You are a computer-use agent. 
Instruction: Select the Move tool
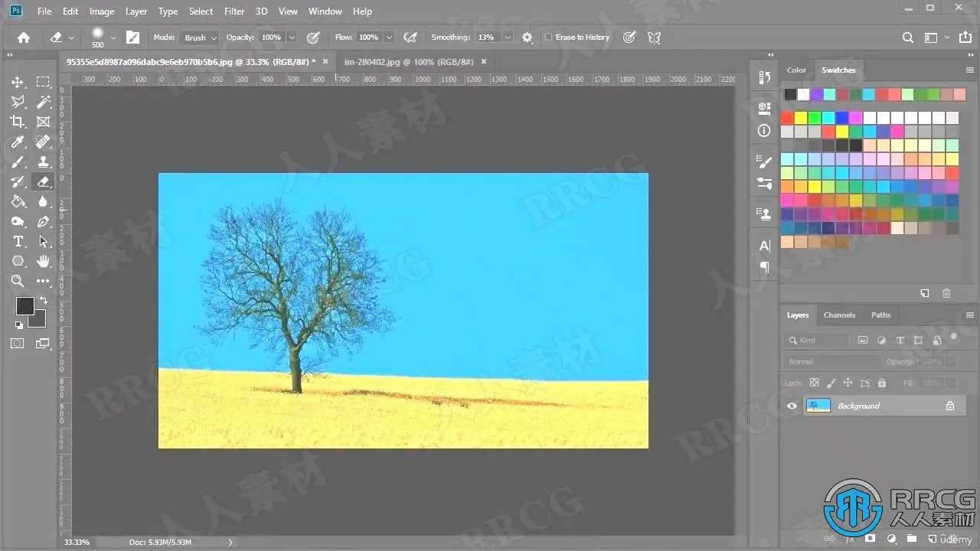tap(18, 82)
